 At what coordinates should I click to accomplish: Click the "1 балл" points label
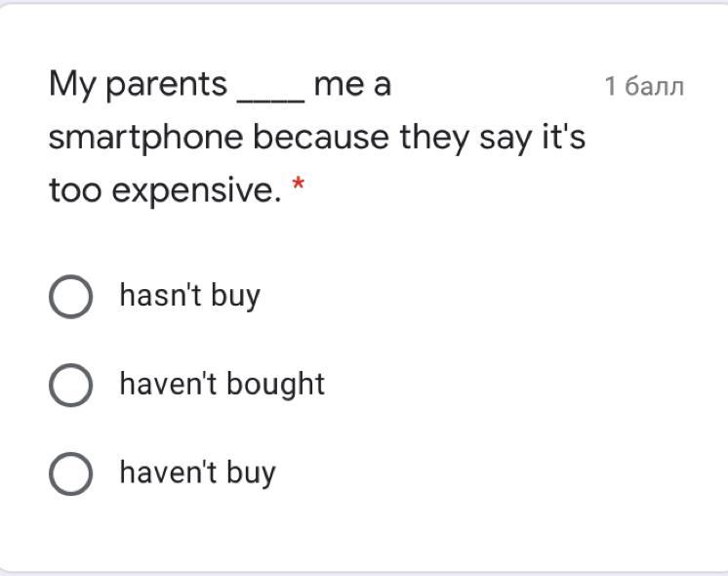click(644, 87)
